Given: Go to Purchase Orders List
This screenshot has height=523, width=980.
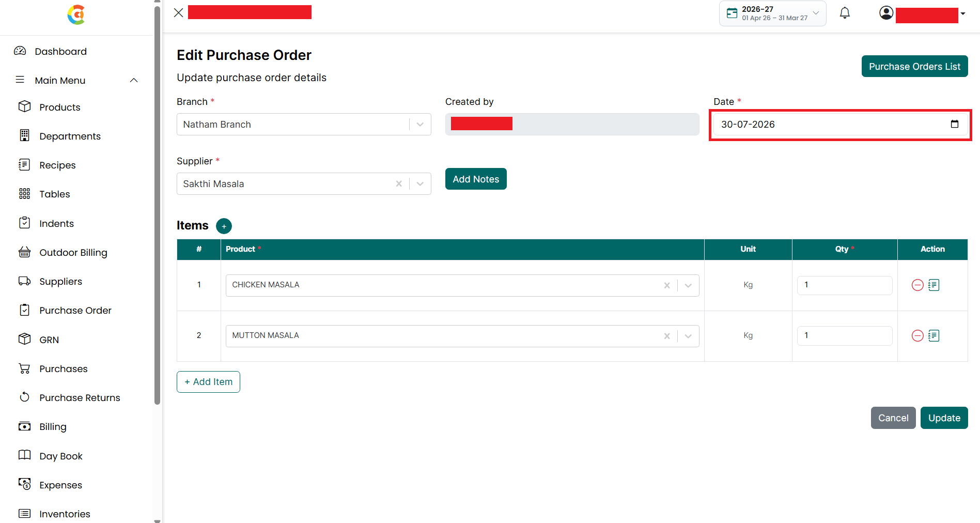Looking at the screenshot, I should [914, 66].
